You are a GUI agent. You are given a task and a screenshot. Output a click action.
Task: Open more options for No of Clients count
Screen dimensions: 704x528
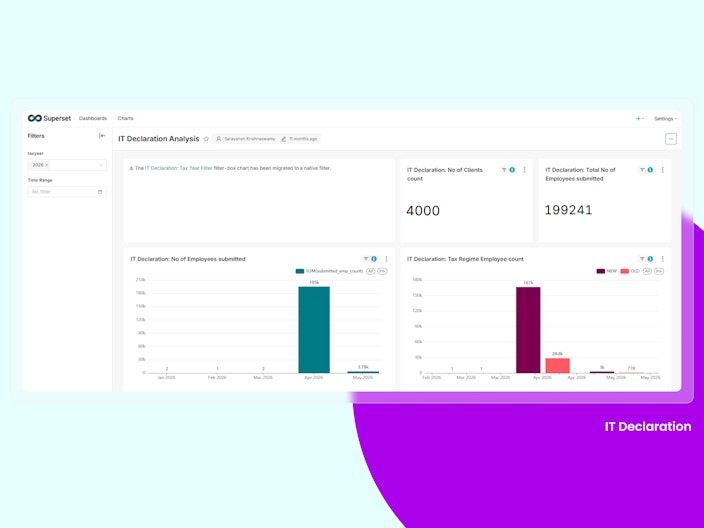point(524,170)
